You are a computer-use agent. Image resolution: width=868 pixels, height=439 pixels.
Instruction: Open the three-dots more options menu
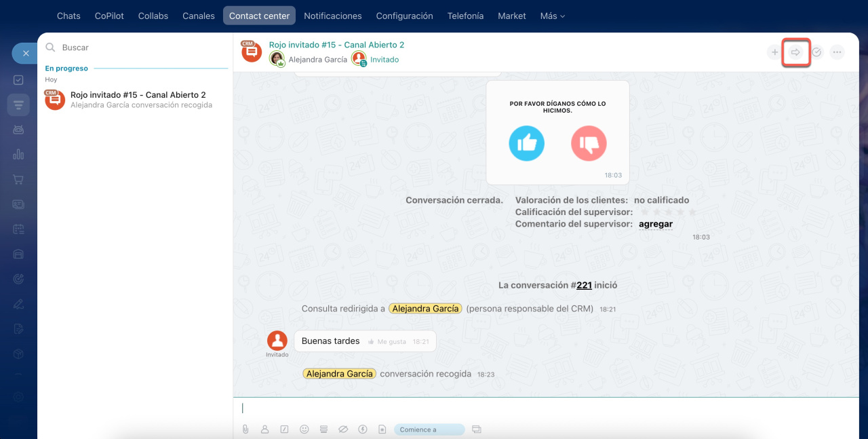pos(837,52)
